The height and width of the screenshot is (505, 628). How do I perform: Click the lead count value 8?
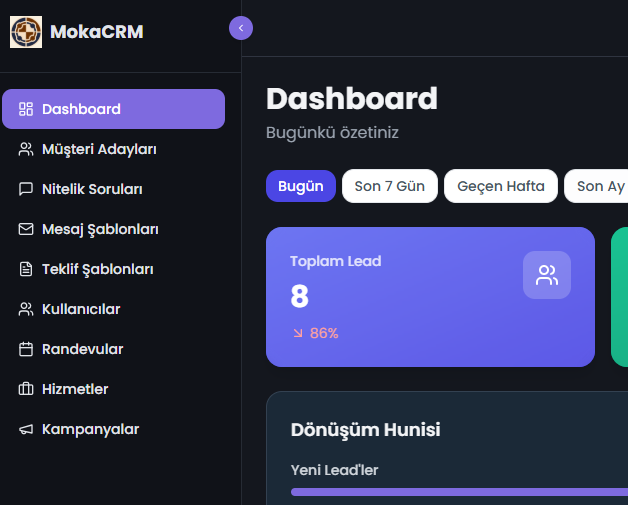coord(300,296)
